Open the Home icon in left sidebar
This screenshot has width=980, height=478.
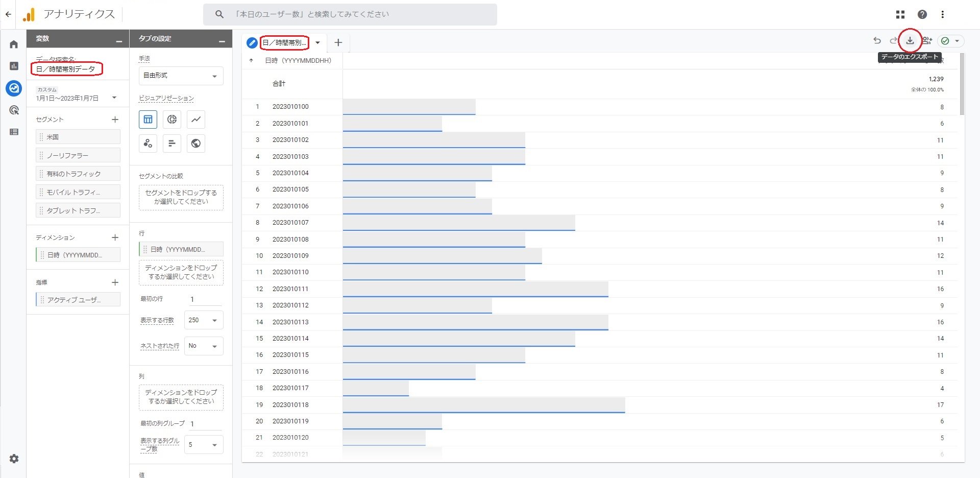pyautogui.click(x=14, y=44)
